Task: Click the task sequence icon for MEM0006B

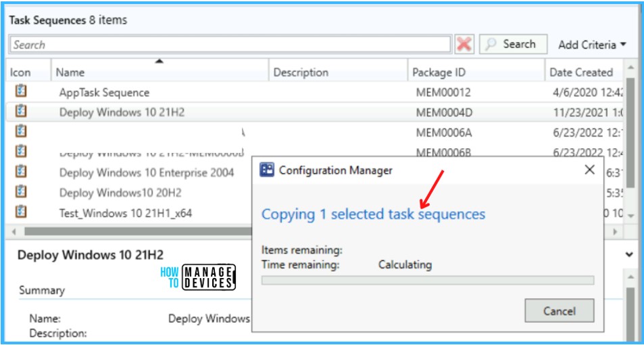Action: tap(21, 152)
